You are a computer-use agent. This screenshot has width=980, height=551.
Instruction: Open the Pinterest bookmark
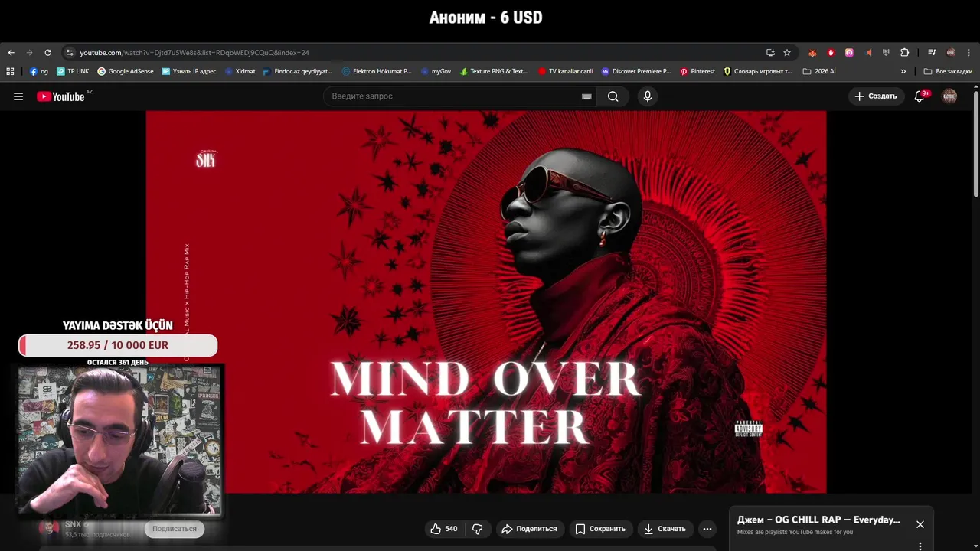[697, 71]
